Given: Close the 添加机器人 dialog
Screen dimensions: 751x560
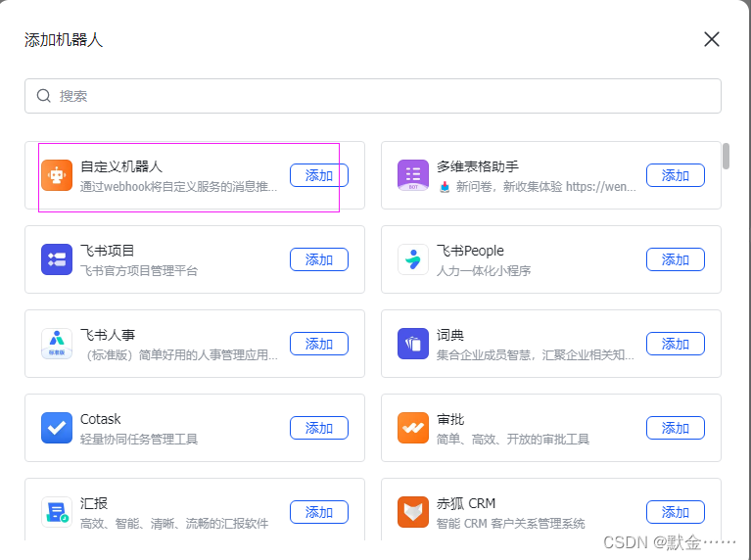Looking at the screenshot, I should click(x=712, y=39).
